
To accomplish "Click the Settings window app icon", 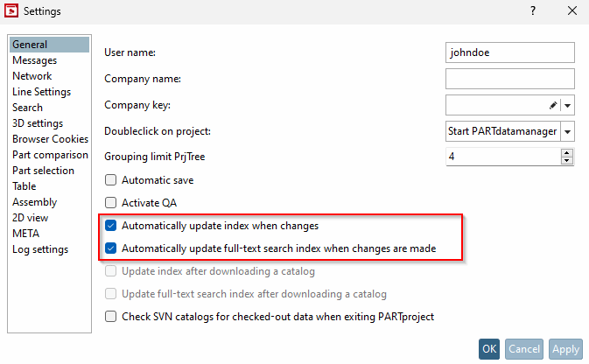I will (x=11, y=10).
